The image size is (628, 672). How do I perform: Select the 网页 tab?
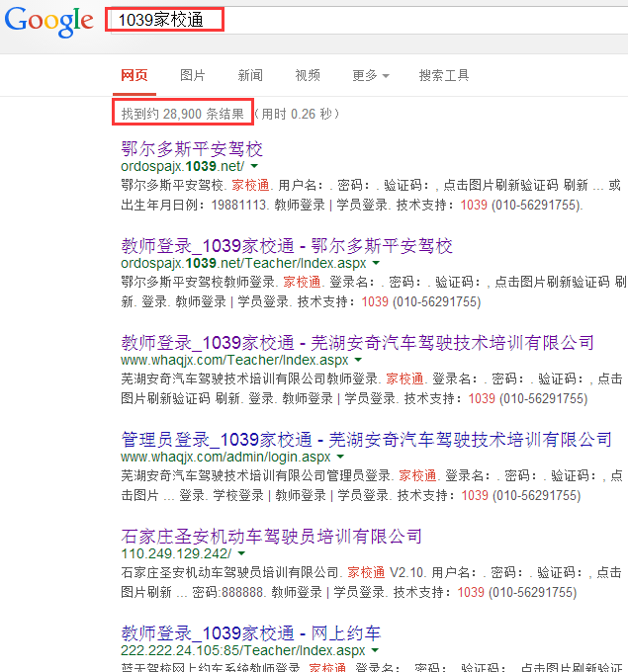[135, 75]
